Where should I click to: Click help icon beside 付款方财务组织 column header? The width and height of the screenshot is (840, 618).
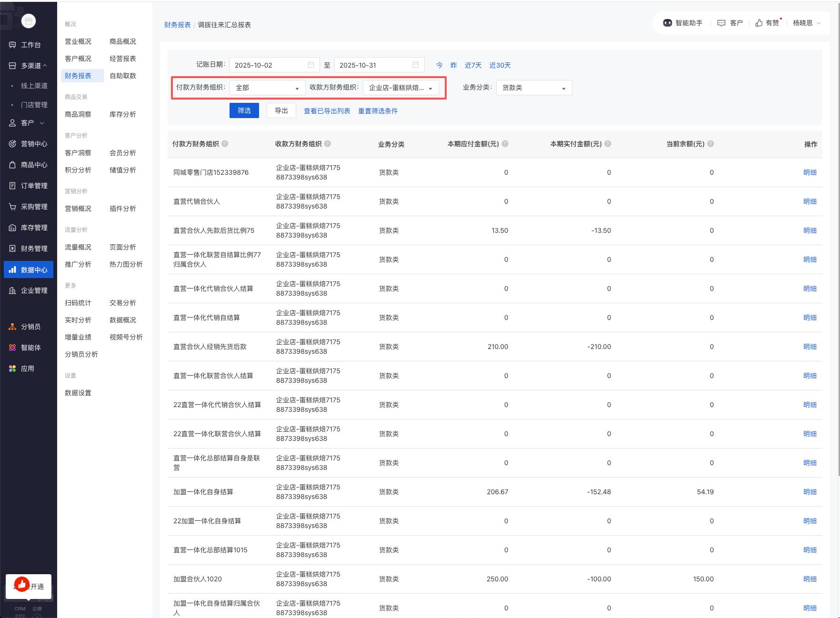[225, 144]
